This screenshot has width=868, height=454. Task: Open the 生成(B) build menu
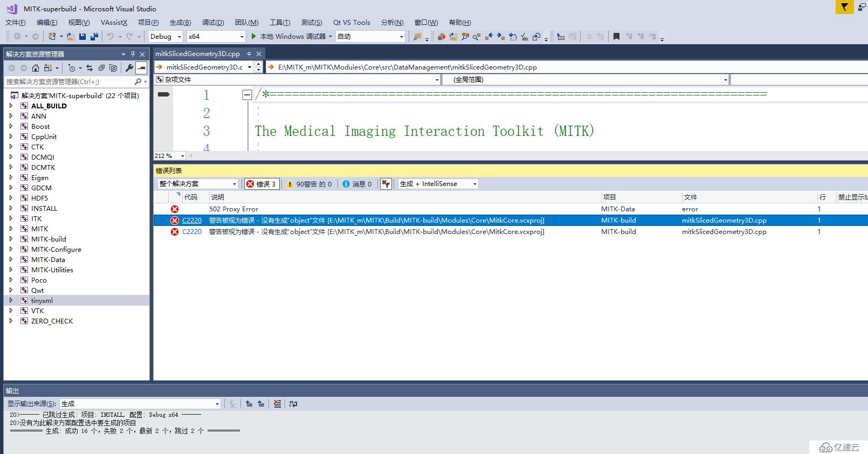click(180, 23)
